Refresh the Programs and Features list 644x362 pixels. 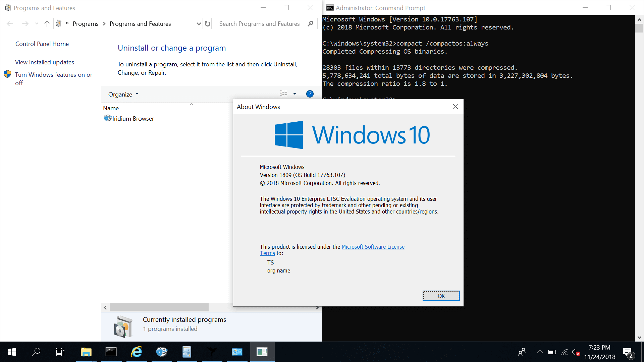click(208, 24)
